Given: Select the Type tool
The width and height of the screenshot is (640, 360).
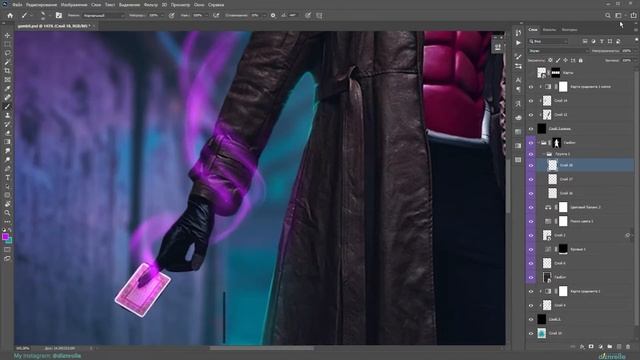Looking at the screenshot, I should pos(7,178).
